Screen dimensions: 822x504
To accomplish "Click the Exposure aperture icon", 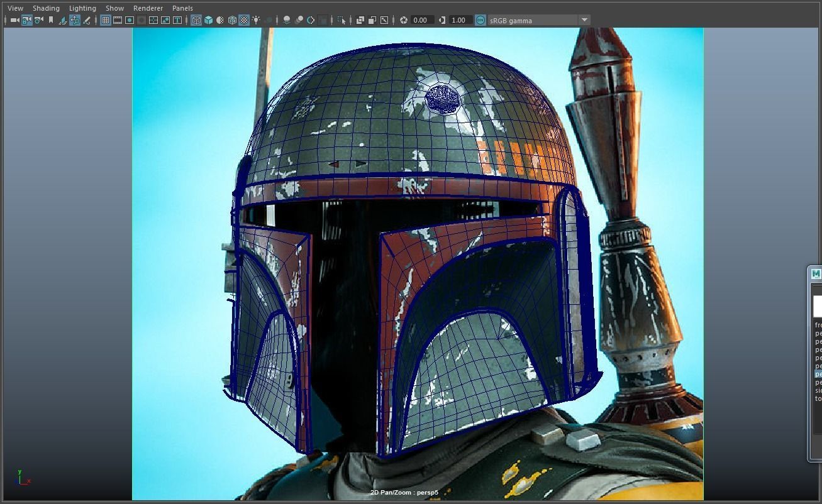I will 404,20.
